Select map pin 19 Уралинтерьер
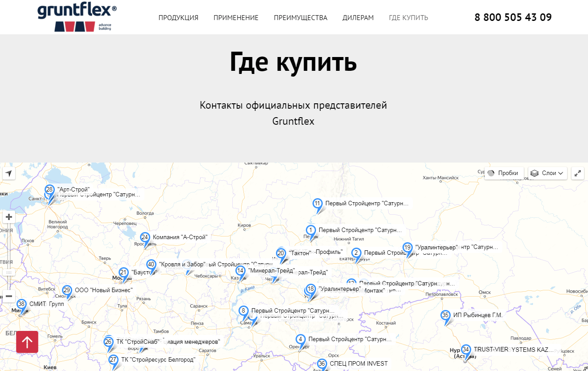The width and height of the screenshot is (588, 371). pyautogui.click(x=407, y=248)
